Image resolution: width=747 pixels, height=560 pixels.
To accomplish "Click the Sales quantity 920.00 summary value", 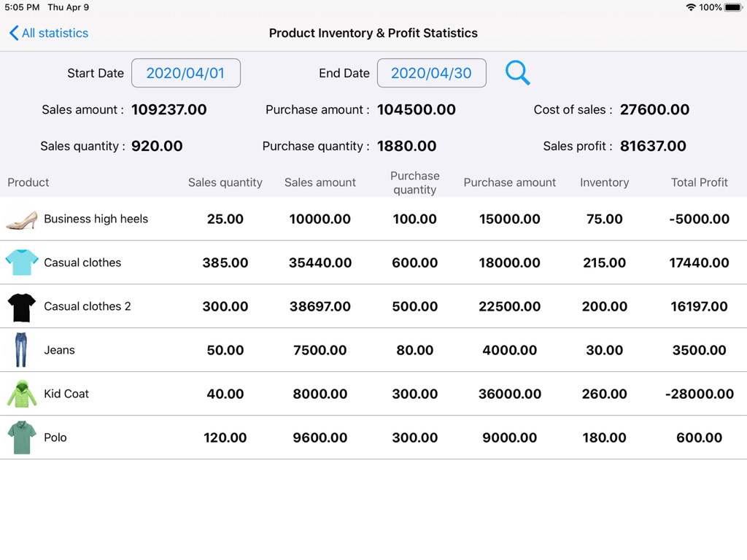I will coord(156,146).
